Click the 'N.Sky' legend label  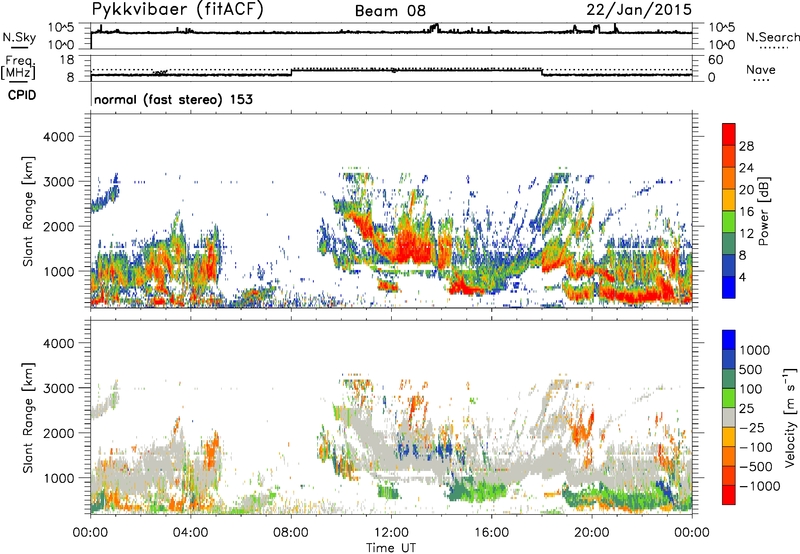tap(19, 37)
